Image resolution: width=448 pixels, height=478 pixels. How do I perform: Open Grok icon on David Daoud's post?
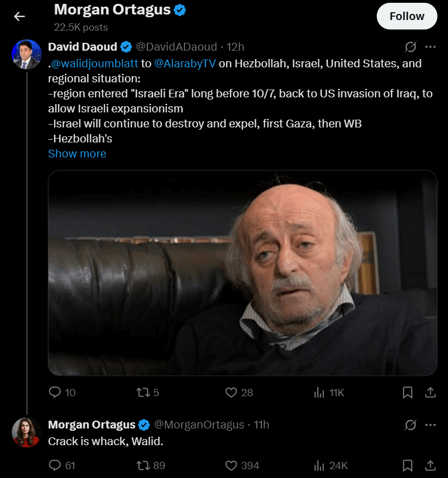pyautogui.click(x=411, y=47)
